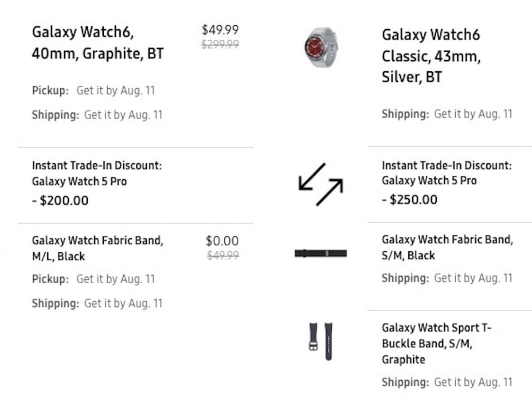Image resolution: width=532 pixels, height=399 pixels.
Task: Select Shipping option under Watch6 Classic
Action: click(x=447, y=114)
